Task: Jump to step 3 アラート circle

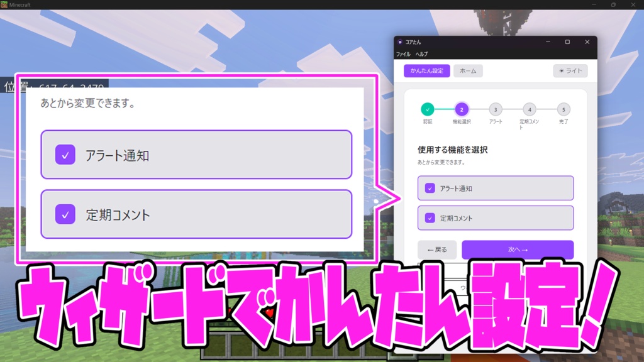Action: tap(496, 109)
